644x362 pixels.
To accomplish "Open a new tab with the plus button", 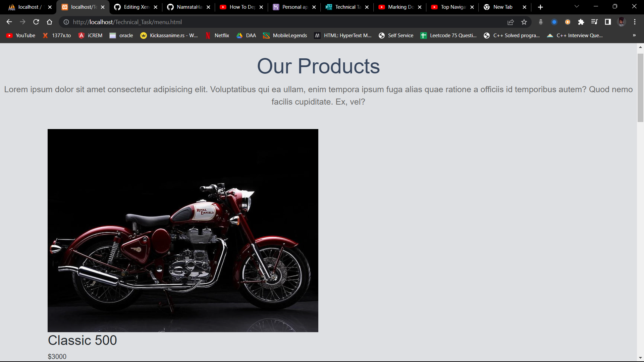I will click(540, 7).
